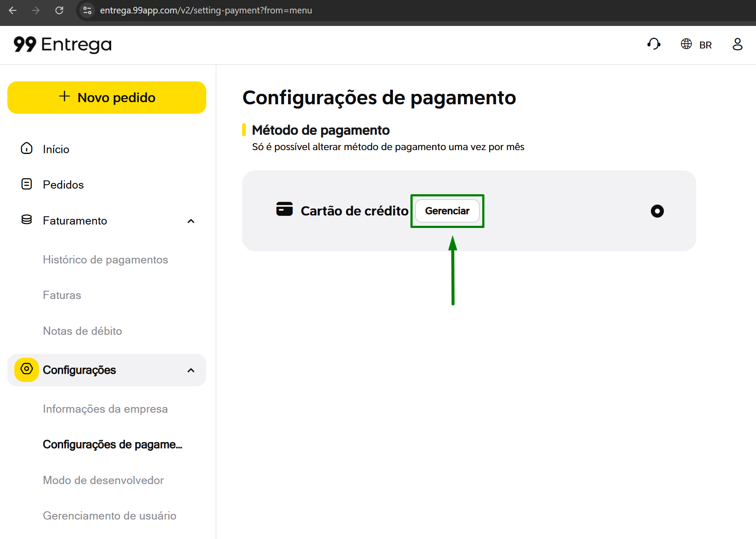Open Modo de desenvolvedor
This screenshot has width=756, height=539.
pyautogui.click(x=103, y=480)
